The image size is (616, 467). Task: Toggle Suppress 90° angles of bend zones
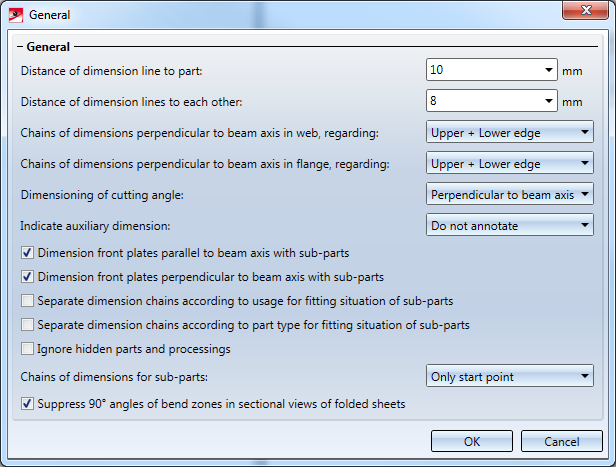click(x=28, y=405)
